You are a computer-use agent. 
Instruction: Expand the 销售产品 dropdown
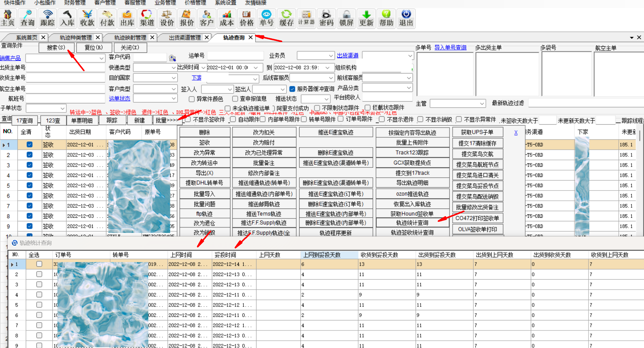(x=101, y=58)
